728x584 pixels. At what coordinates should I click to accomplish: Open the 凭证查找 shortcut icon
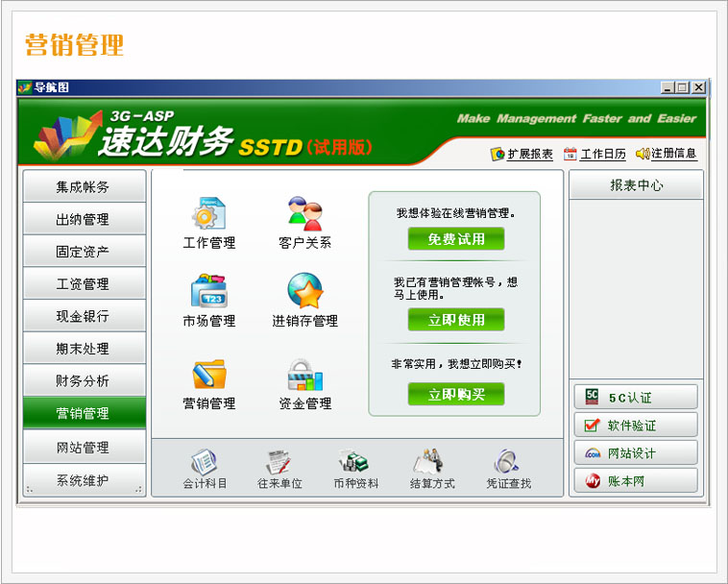click(x=506, y=462)
